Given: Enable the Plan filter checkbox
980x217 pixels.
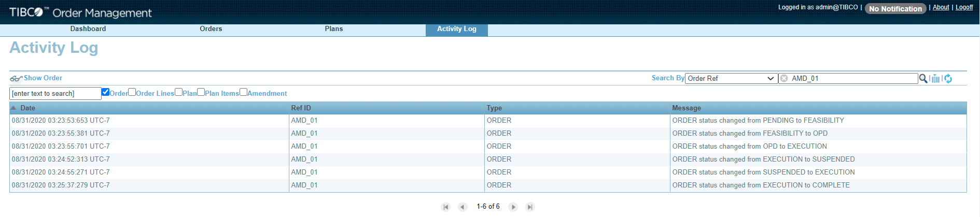Looking at the screenshot, I should [x=178, y=92].
